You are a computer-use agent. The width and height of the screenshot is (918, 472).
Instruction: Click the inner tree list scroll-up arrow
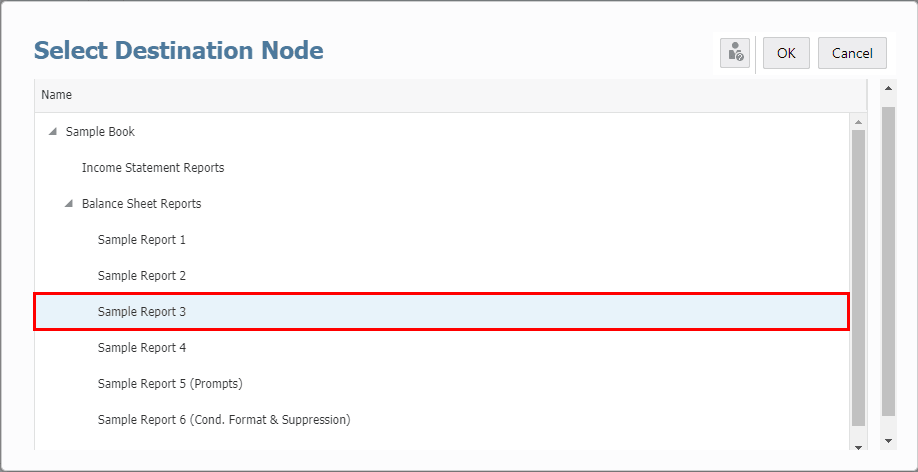point(858,122)
